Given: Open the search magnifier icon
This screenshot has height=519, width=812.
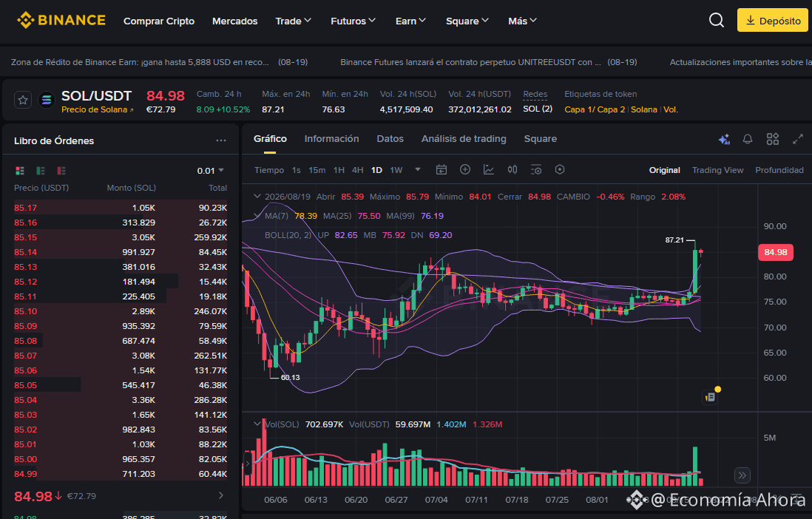Looking at the screenshot, I should pos(716,21).
